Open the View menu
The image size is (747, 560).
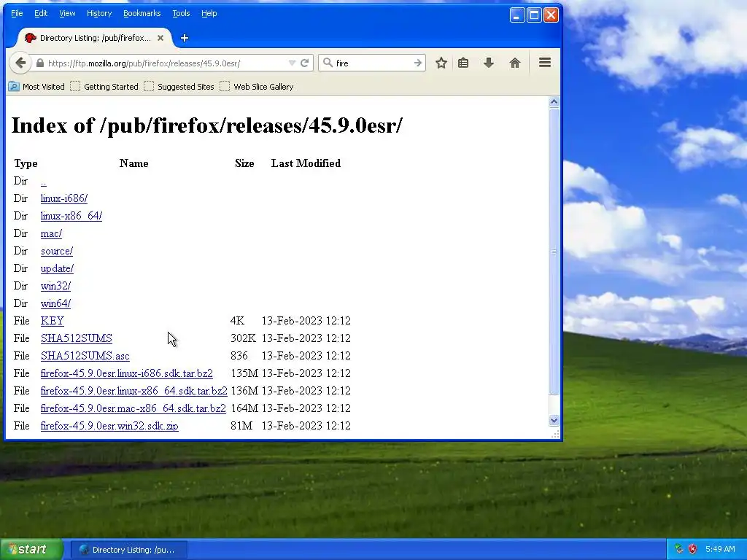(67, 13)
